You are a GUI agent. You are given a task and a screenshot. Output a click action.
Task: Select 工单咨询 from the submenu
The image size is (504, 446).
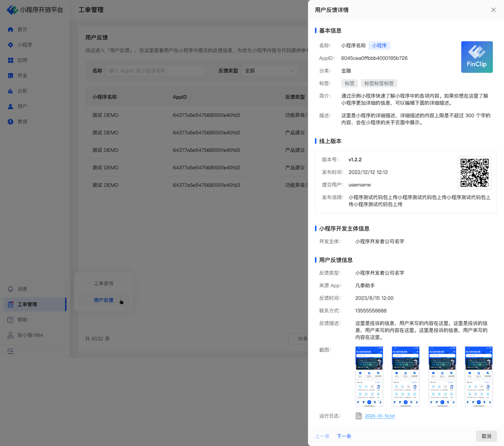coord(104,283)
